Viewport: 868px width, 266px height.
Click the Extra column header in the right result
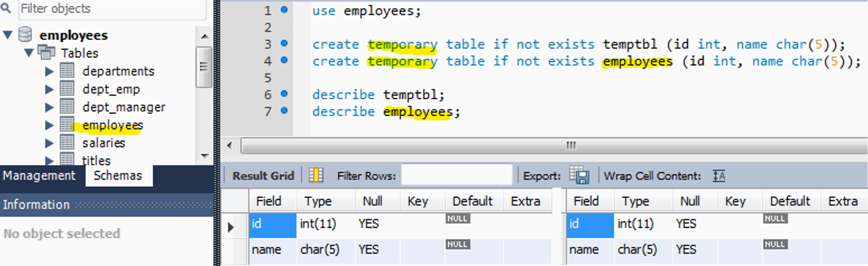coord(843,201)
